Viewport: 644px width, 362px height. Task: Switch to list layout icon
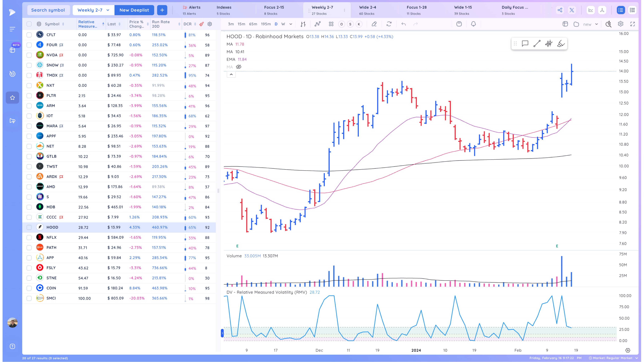pos(620,10)
